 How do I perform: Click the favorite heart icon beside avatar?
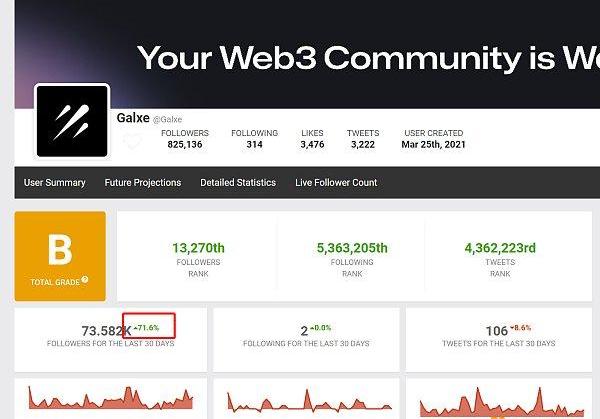(132, 143)
